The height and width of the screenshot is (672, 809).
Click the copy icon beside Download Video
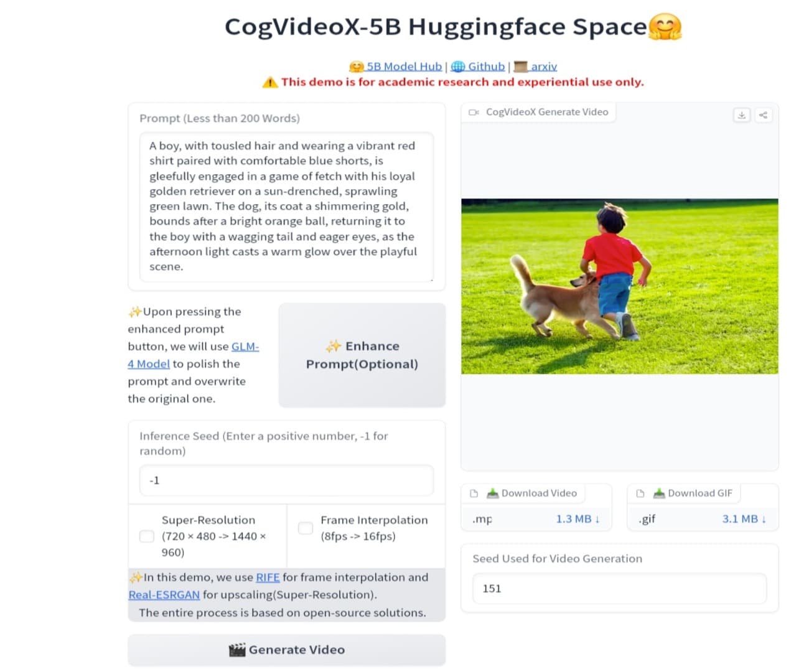tap(474, 493)
